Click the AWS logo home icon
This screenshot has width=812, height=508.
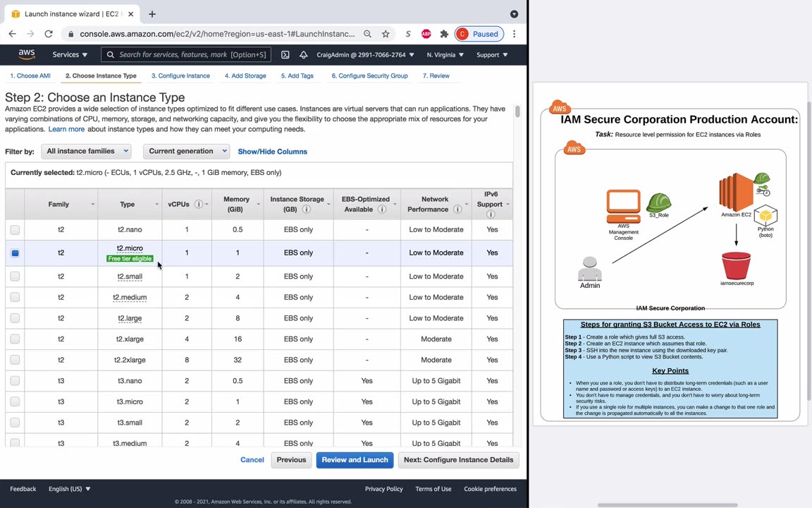pos(26,54)
